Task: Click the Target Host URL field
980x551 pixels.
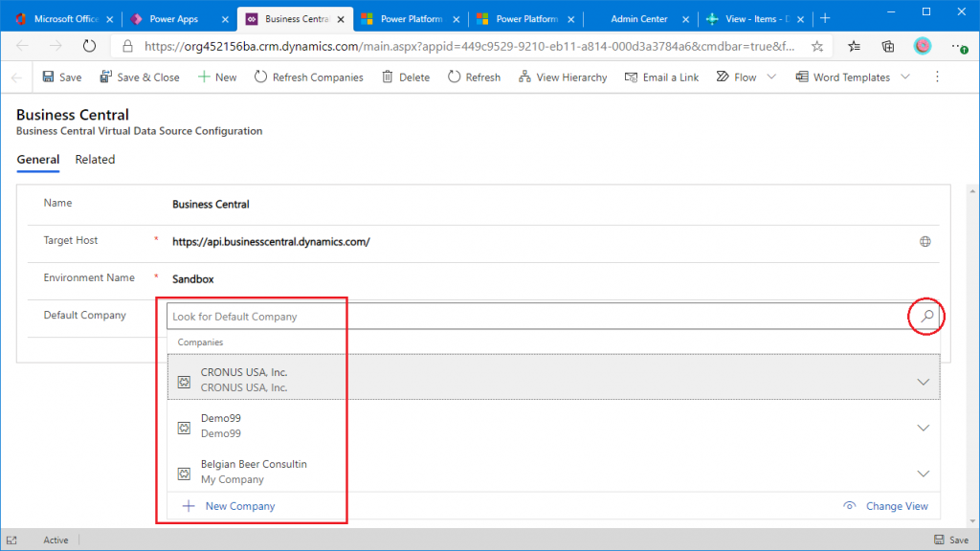Action: (x=271, y=242)
